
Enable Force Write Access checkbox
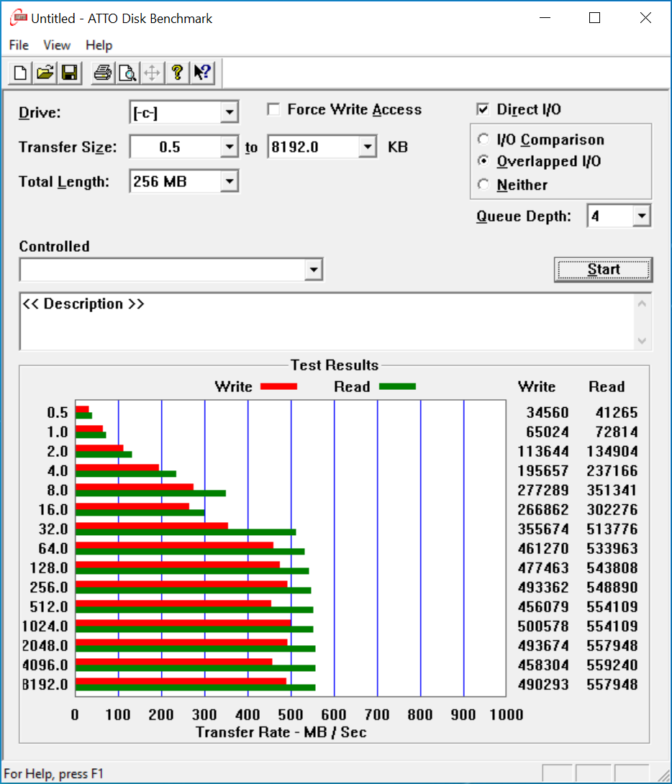point(273,109)
